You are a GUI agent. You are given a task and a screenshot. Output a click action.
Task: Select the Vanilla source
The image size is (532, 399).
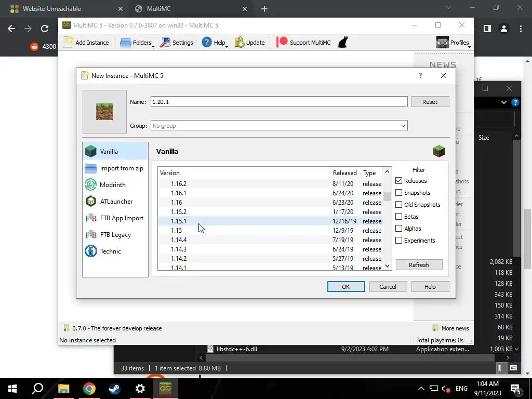point(115,151)
